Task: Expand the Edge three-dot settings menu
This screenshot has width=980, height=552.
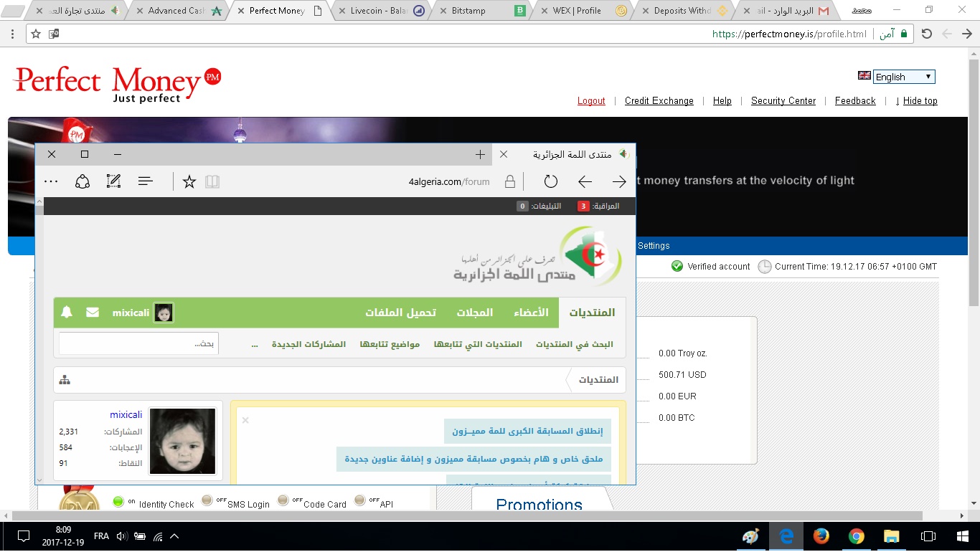Action: pos(51,182)
